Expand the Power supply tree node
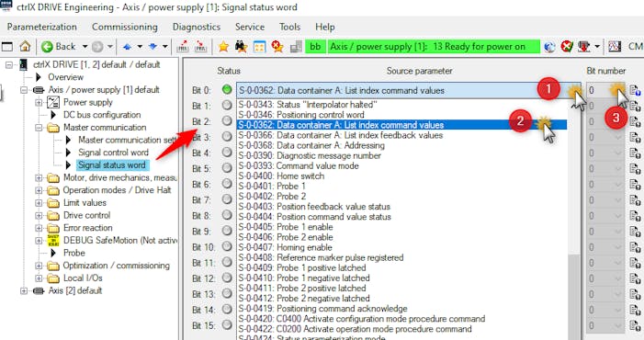 point(39,102)
